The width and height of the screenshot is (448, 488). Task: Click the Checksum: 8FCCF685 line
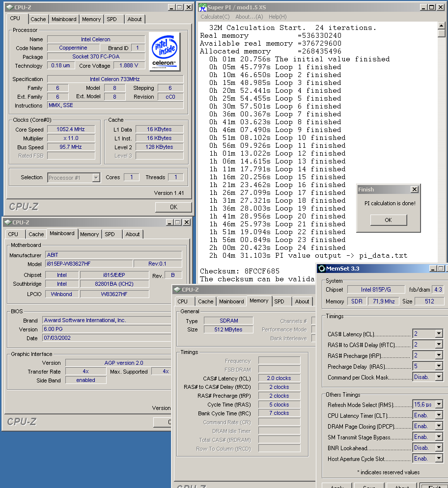pyautogui.click(x=240, y=271)
